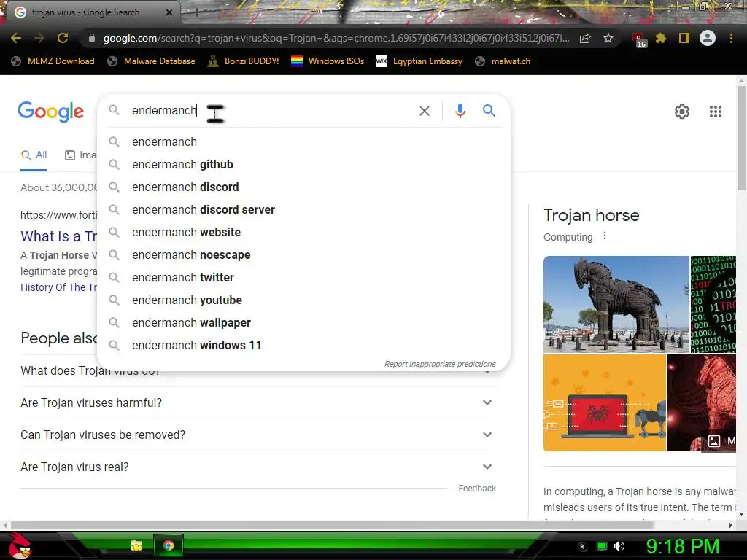
Task: Open the red extension with badge 16
Action: click(639, 40)
